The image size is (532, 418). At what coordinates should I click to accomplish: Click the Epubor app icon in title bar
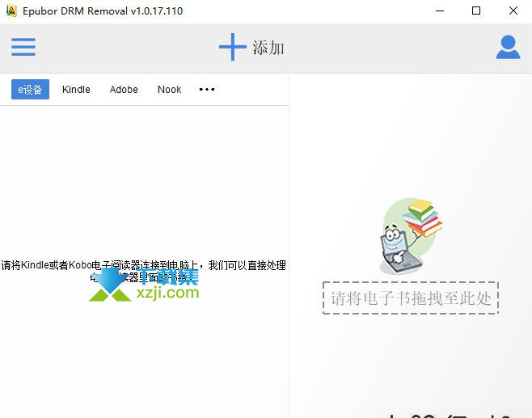tap(11, 11)
